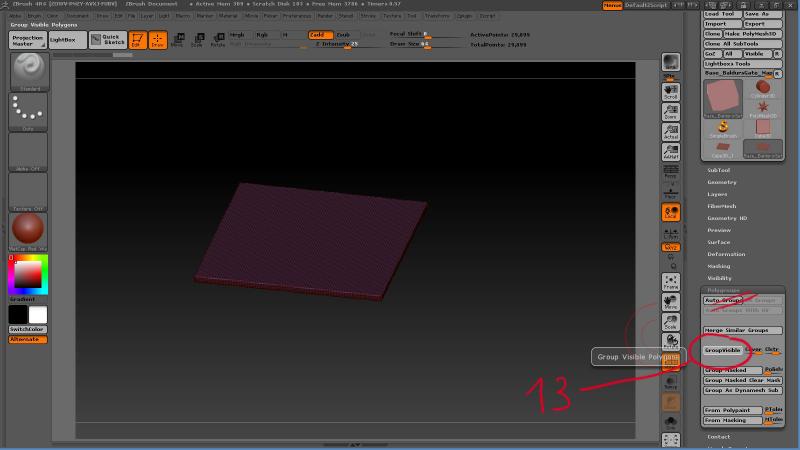The width and height of the screenshot is (800, 450).
Task: Open Quick Sketch
Action: pos(108,40)
